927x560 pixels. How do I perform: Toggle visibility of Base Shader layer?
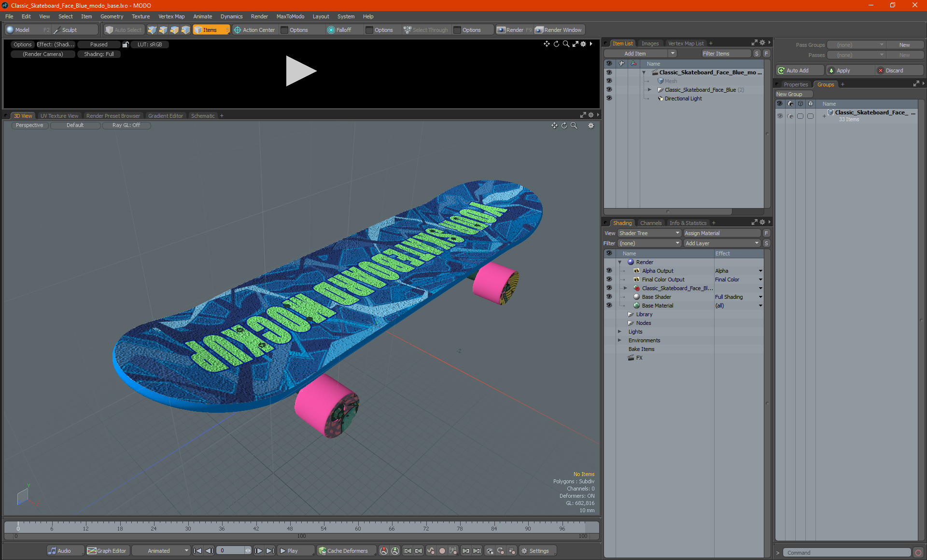click(x=609, y=297)
